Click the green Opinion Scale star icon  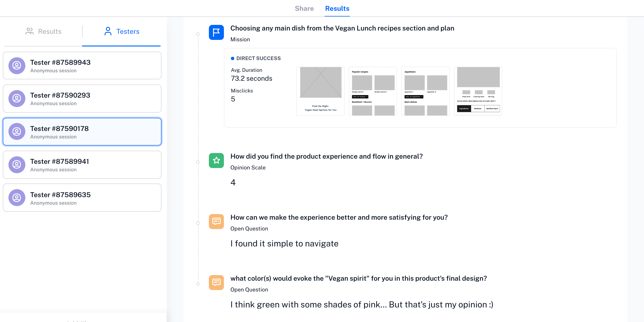(x=216, y=161)
